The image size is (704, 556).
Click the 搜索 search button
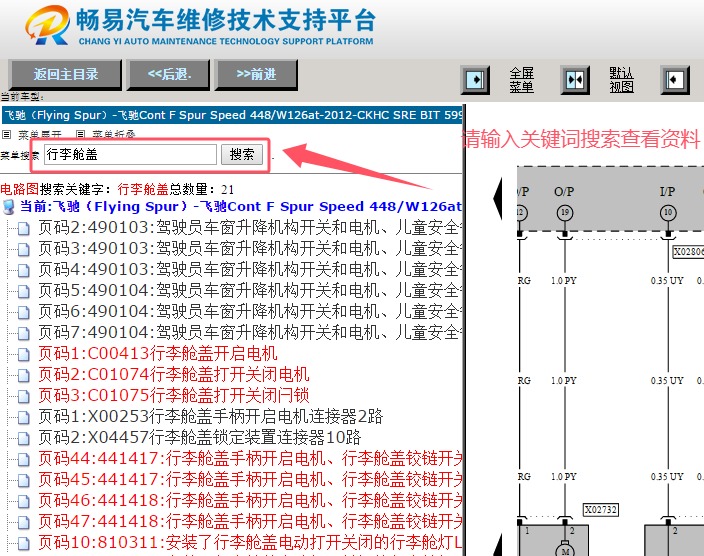[242, 154]
